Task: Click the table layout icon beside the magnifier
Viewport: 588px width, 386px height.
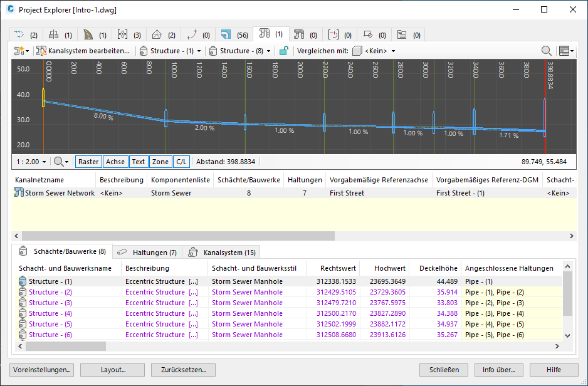Action: (x=565, y=51)
